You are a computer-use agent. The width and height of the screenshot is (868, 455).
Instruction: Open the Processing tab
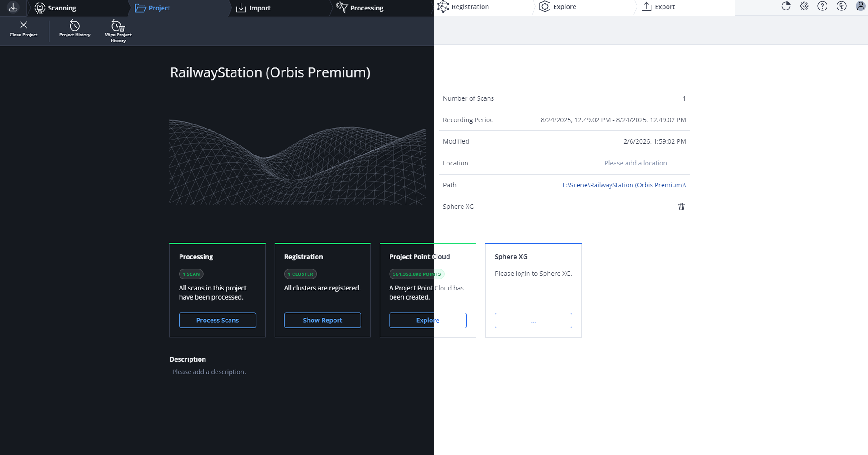(x=360, y=8)
